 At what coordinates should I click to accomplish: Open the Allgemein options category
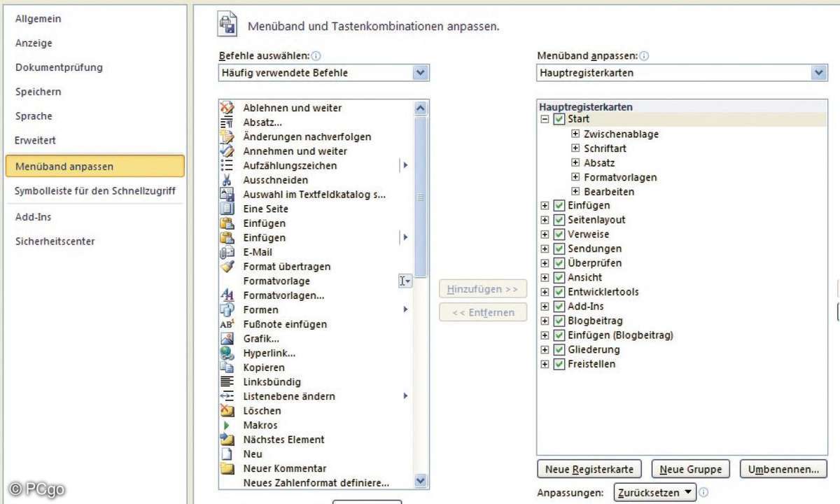coord(38,19)
